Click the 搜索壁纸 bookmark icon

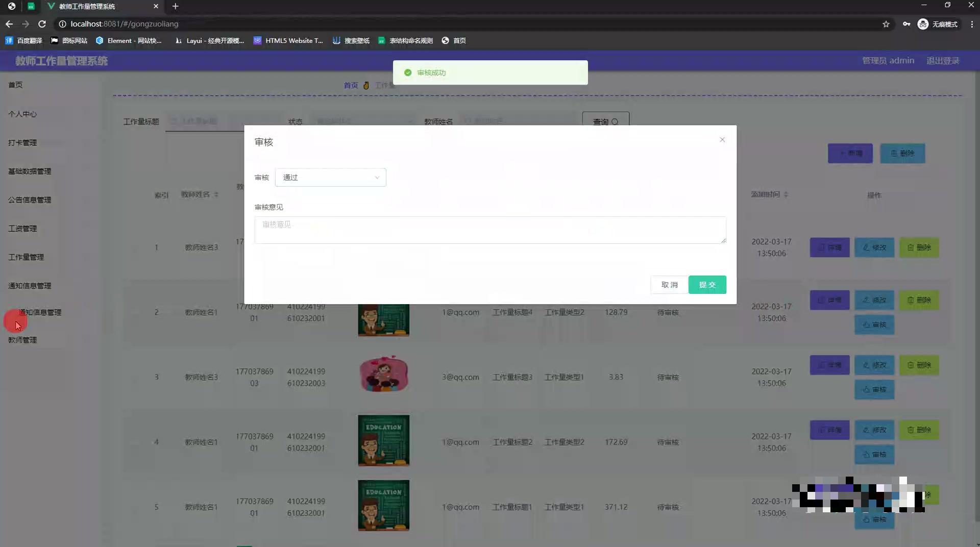pyautogui.click(x=336, y=41)
